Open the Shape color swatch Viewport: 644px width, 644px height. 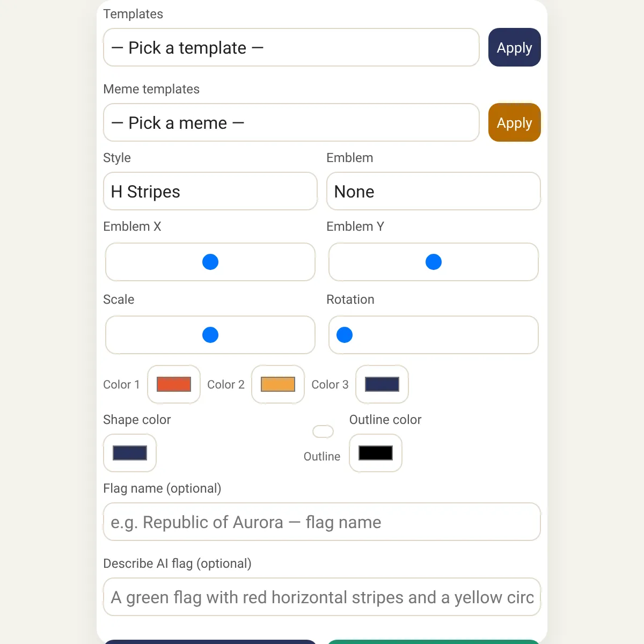(130, 453)
